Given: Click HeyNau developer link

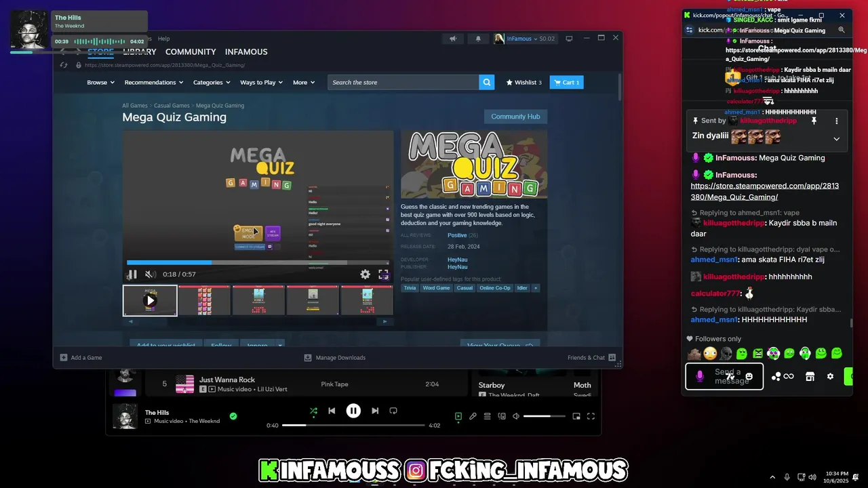Looking at the screenshot, I should (457, 260).
